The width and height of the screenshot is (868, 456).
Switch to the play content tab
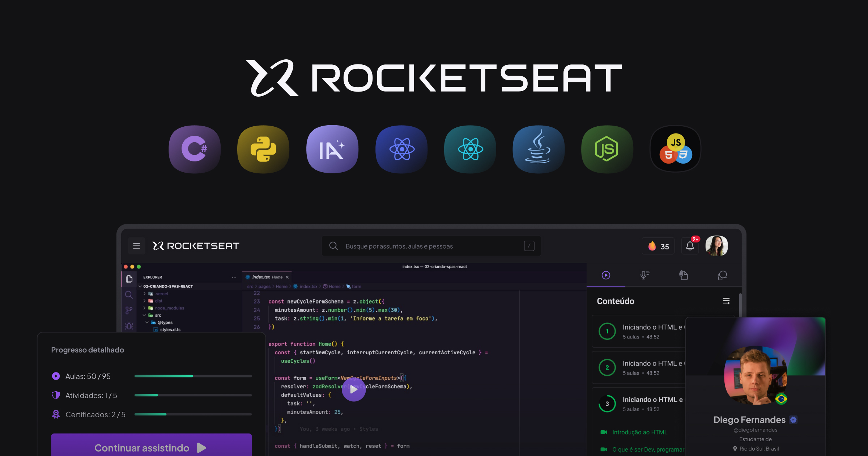606,275
